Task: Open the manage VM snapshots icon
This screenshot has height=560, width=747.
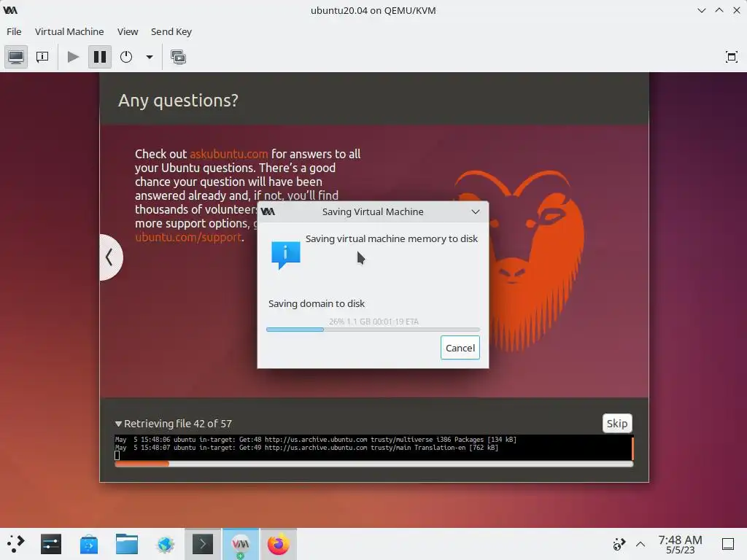Action: [x=178, y=57]
